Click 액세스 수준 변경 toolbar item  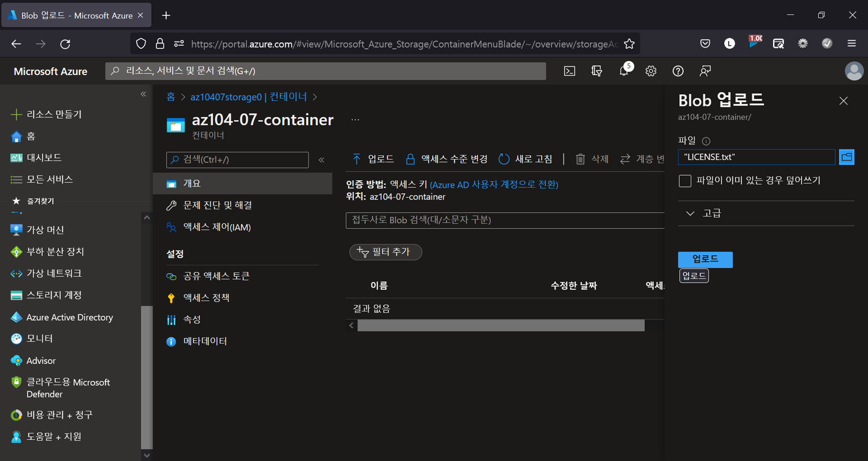(446, 159)
